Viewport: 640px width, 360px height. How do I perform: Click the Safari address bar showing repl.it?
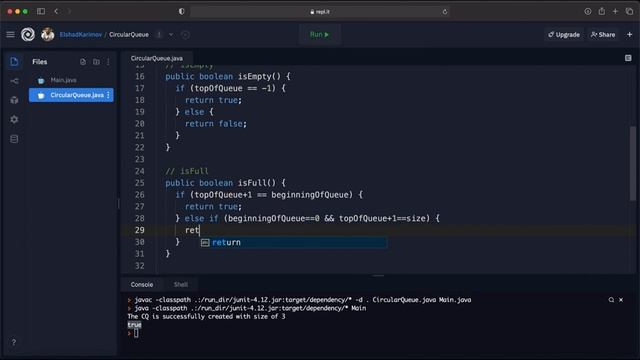(x=320, y=12)
